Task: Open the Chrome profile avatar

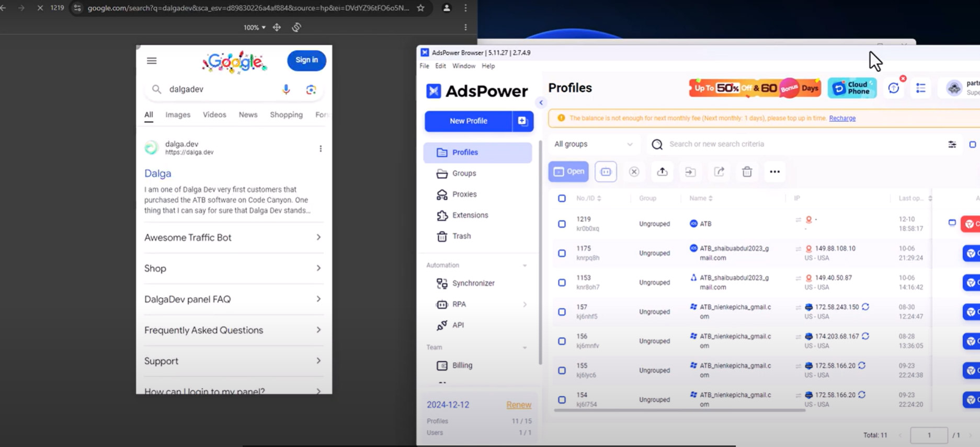Action: coord(447,8)
